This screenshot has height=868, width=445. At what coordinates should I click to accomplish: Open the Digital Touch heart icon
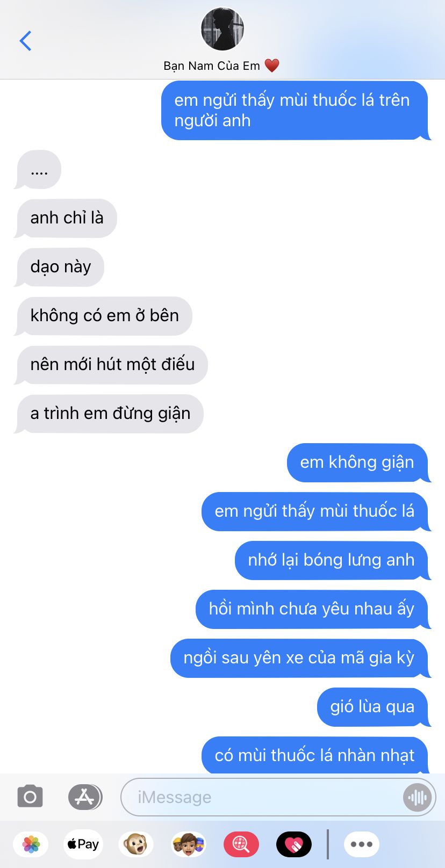(x=294, y=844)
